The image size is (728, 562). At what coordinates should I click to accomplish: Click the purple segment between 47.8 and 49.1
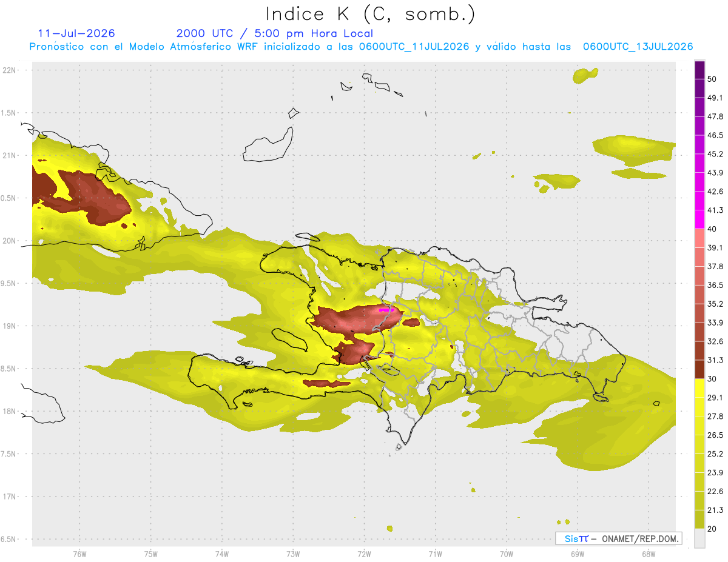[699, 107]
